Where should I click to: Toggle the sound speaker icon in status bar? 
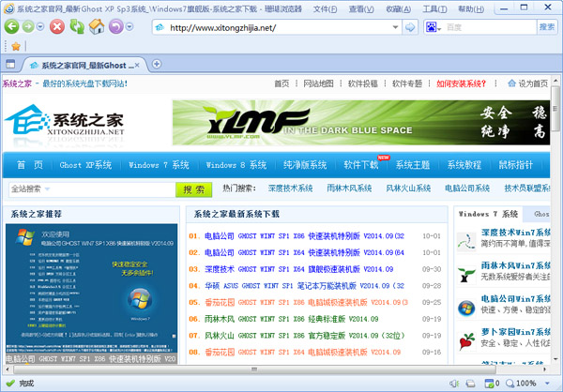pyautogui.click(x=454, y=384)
